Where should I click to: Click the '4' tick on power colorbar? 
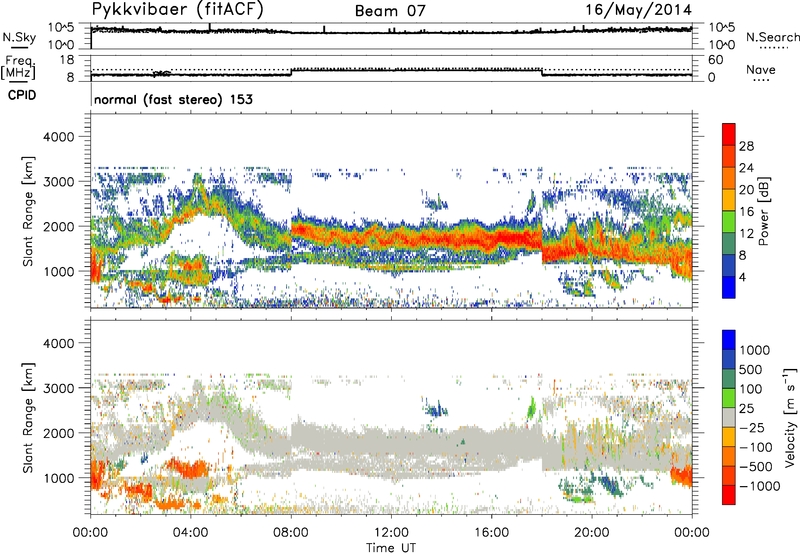pos(743,277)
